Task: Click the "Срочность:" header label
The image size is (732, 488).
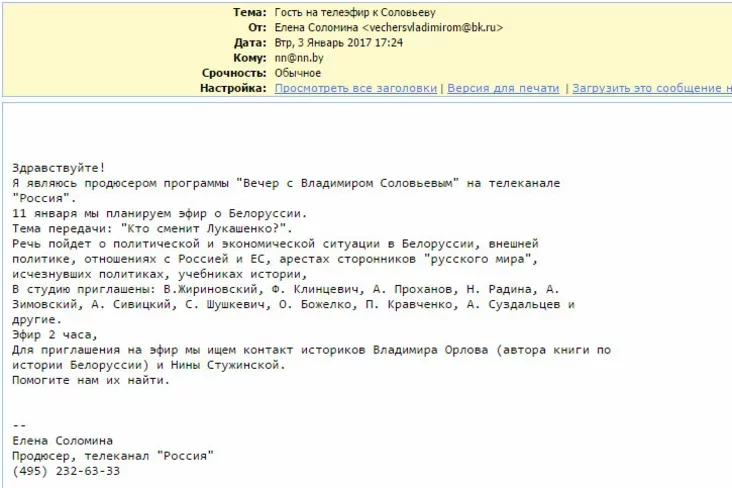Action: [x=234, y=73]
